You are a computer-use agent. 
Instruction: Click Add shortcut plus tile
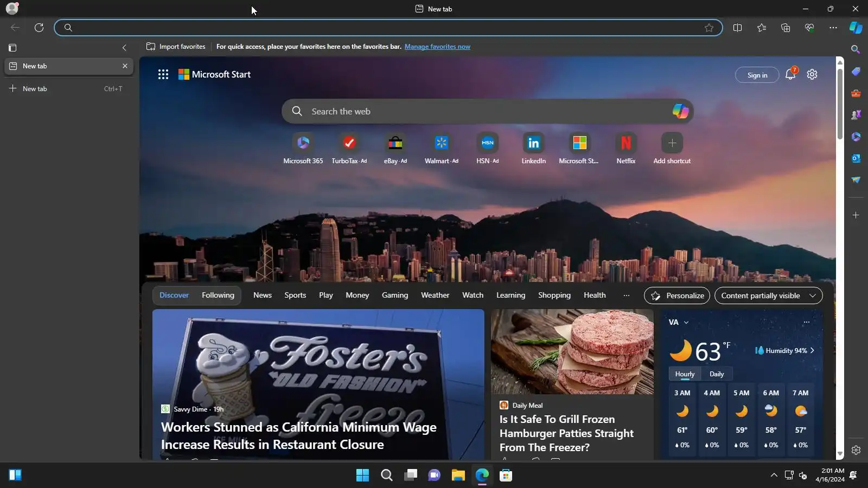click(x=672, y=149)
